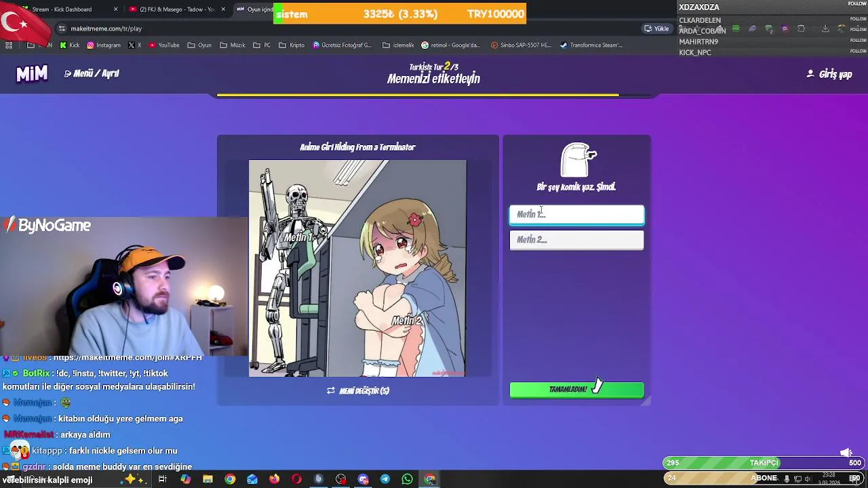Open the Instagram bookmark

coord(103,45)
